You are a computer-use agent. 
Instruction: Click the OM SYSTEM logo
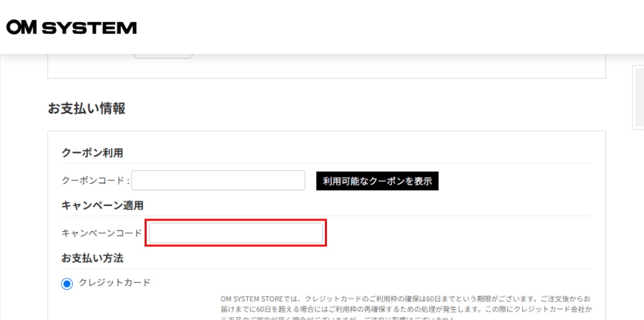pos(72,27)
